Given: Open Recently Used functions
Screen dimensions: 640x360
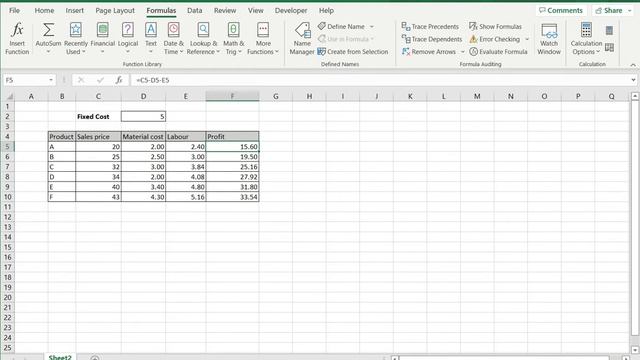Looking at the screenshot, I should point(76,38).
